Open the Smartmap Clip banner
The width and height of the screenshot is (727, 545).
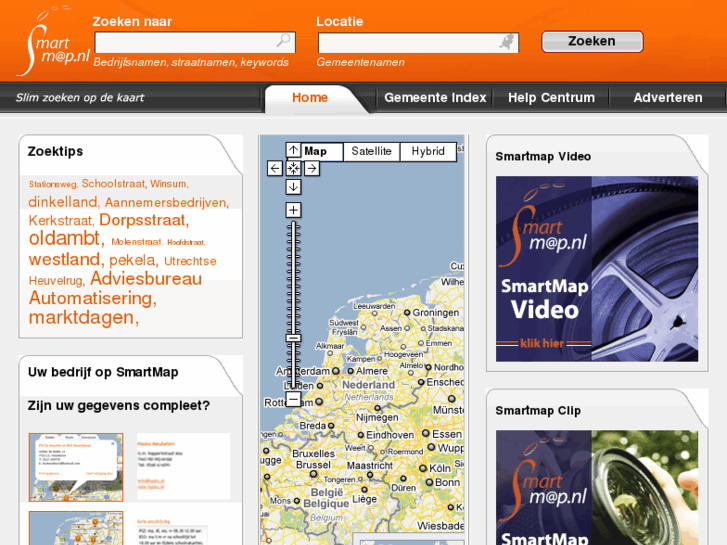(597, 487)
